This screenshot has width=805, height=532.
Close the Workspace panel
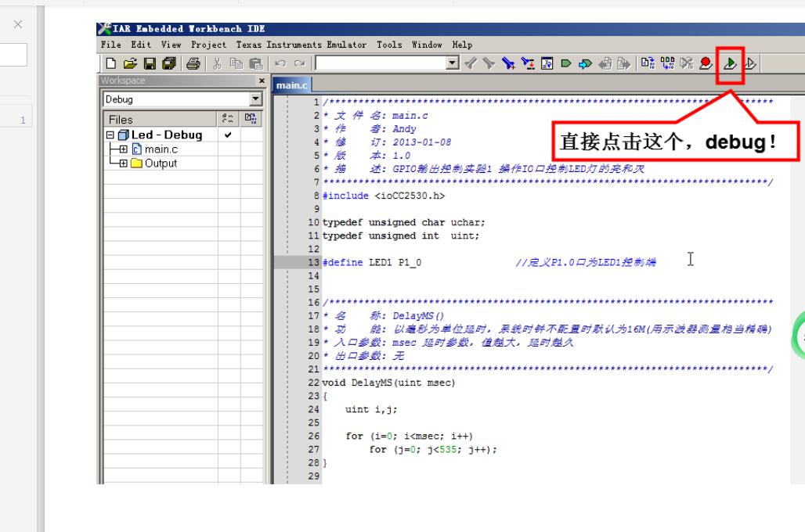point(262,81)
